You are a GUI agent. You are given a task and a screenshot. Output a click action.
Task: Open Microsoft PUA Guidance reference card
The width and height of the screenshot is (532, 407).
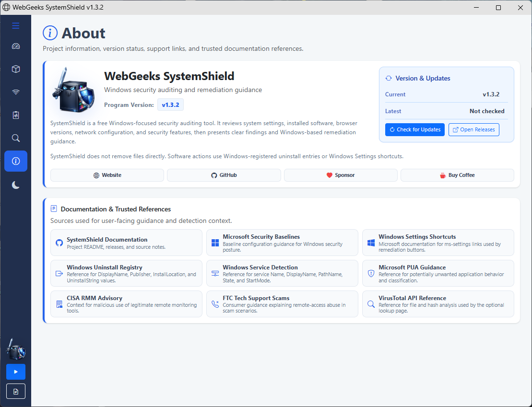(x=438, y=273)
